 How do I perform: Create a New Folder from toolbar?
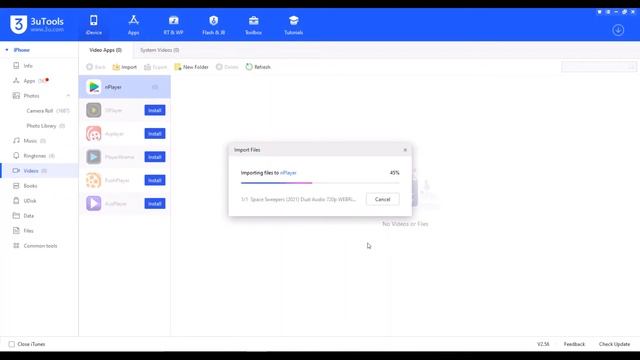[191, 67]
